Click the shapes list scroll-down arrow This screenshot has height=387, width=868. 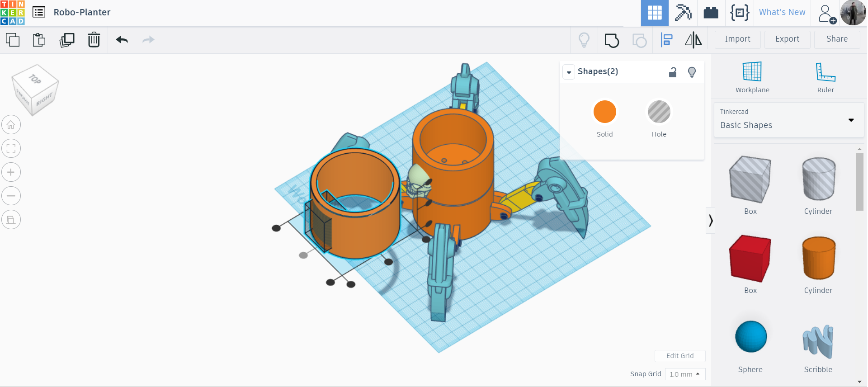click(859, 382)
